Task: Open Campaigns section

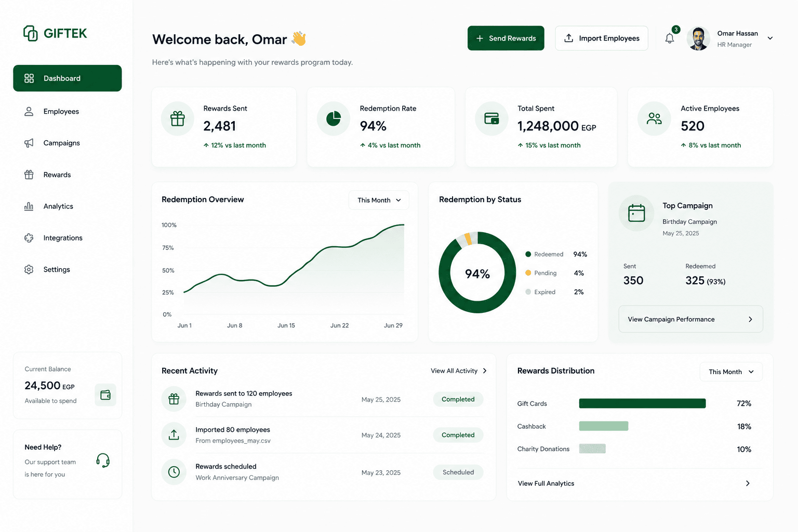Action: point(68,143)
